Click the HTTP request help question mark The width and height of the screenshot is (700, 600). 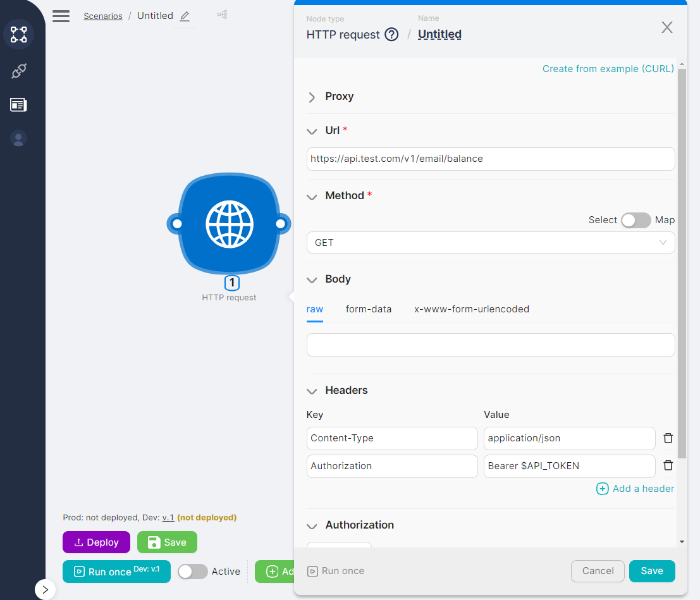(392, 35)
